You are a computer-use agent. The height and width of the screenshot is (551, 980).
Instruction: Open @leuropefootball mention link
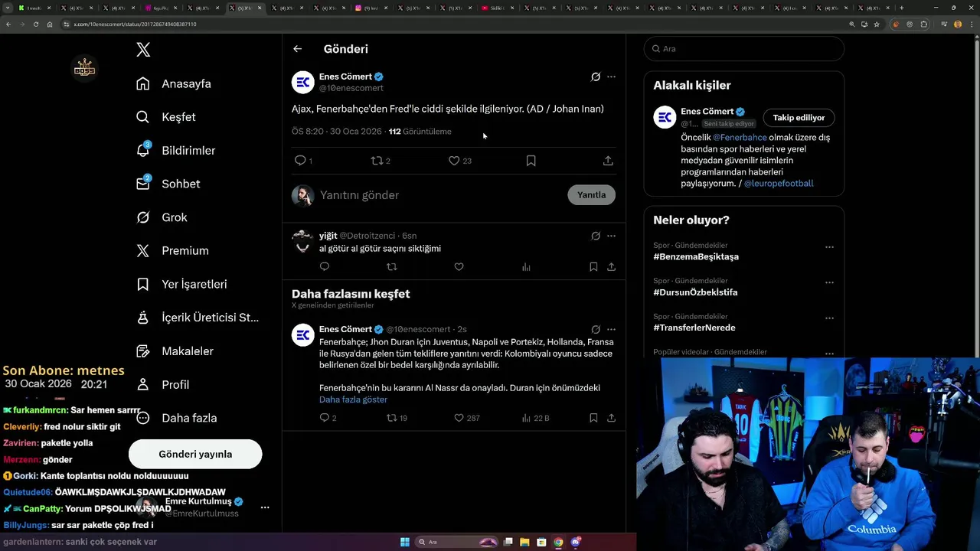[x=779, y=184]
